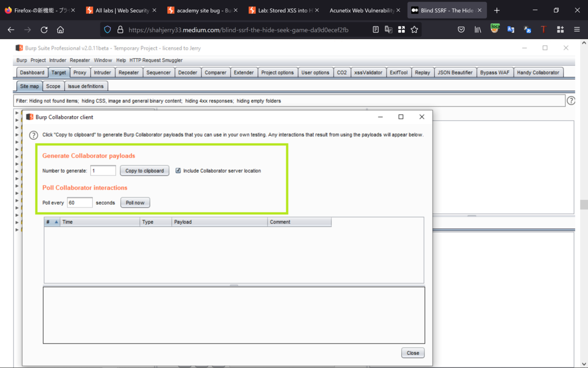Open the Issue definitions sub-tab
588x368 pixels.
coord(86,86)
